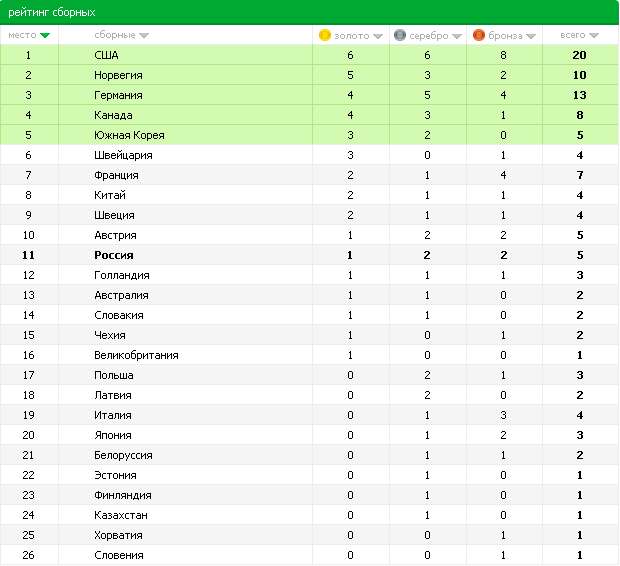Select the рейтинг сборных header tab

52,13
